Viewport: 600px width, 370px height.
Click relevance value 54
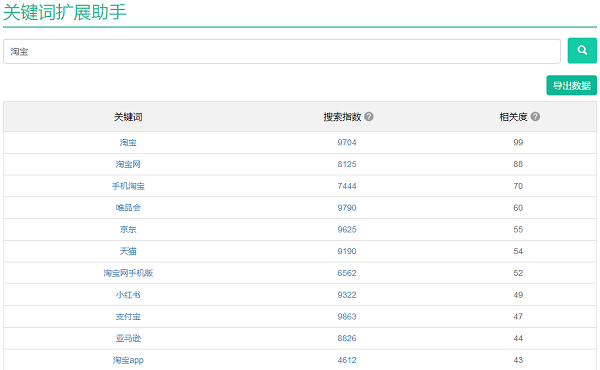[x=518, y=251]
